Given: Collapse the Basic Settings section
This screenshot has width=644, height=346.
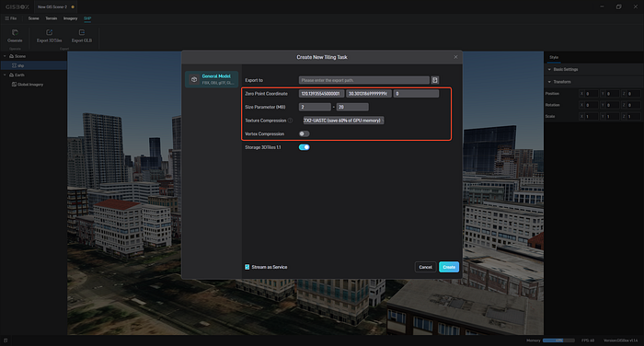Looking at the screenshot, I should 549,69.
